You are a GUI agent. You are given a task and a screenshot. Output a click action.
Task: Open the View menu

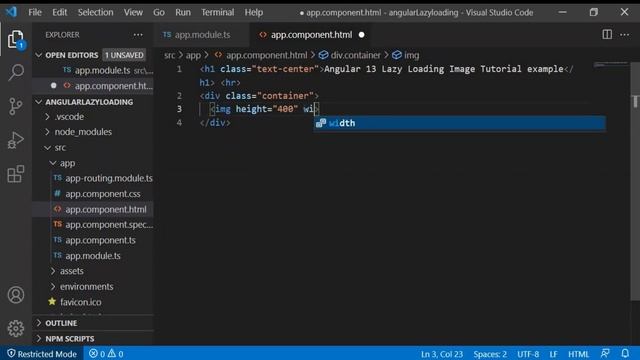coord(133,12)
